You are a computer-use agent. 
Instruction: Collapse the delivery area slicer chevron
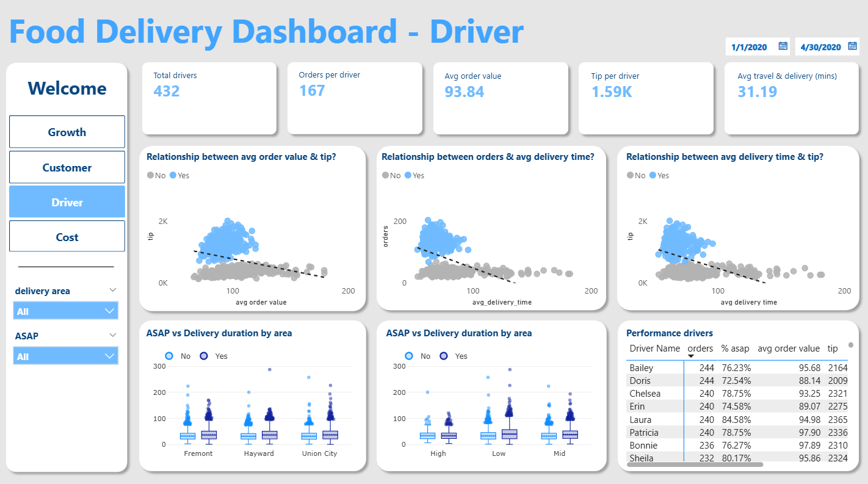coord(112,291)
